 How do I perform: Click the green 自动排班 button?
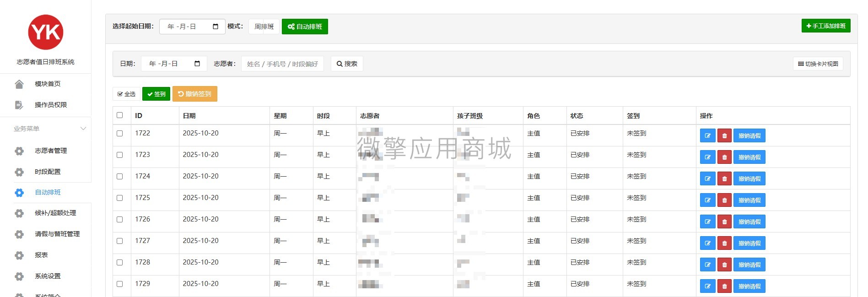[305, 27]
